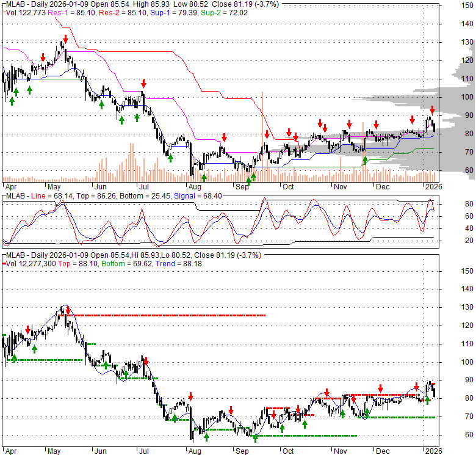Click the green dashed support line near 70 at the right of the bottom chart
Image resolution: width=476 pixels, height=455 pixels.
[396, 417]
